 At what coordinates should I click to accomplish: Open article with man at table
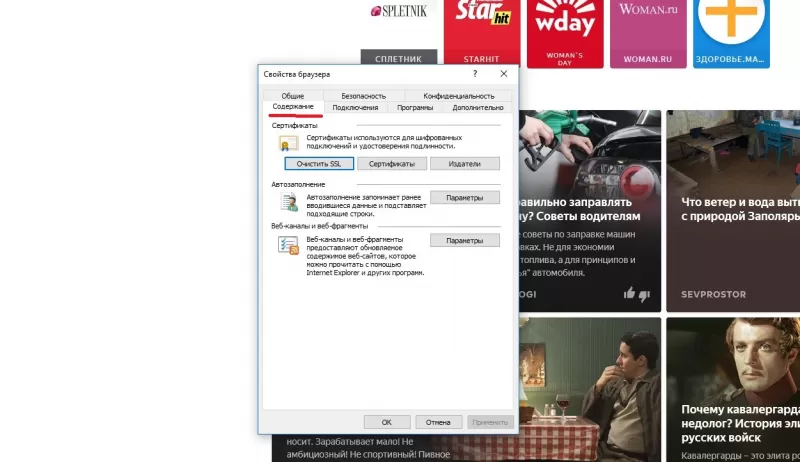pos(590,390)
